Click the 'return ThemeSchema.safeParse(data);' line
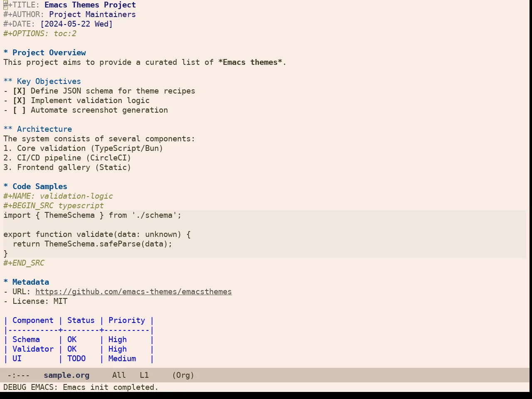 tap(92, 244)
